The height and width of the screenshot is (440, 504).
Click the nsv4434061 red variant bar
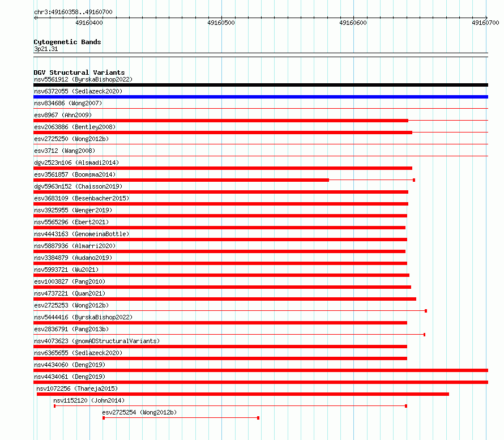click(x=260, y=382)
